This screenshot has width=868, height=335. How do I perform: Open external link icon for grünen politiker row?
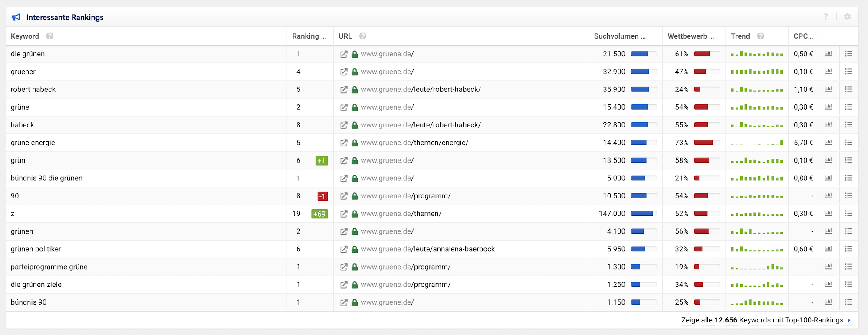[x=344, y=250]
